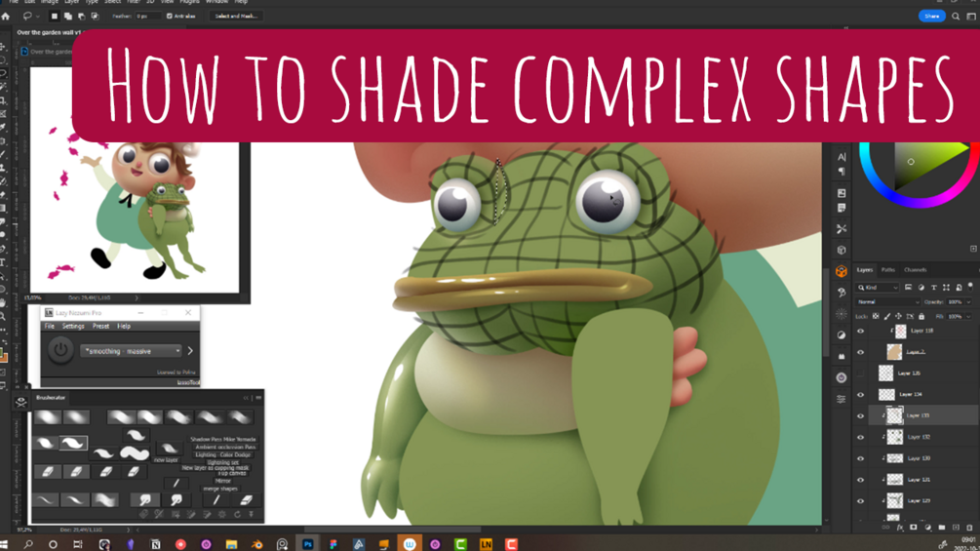Choose Subtract from Selection mode icon
Screen dimensions: 980x551
coord(81,17)
